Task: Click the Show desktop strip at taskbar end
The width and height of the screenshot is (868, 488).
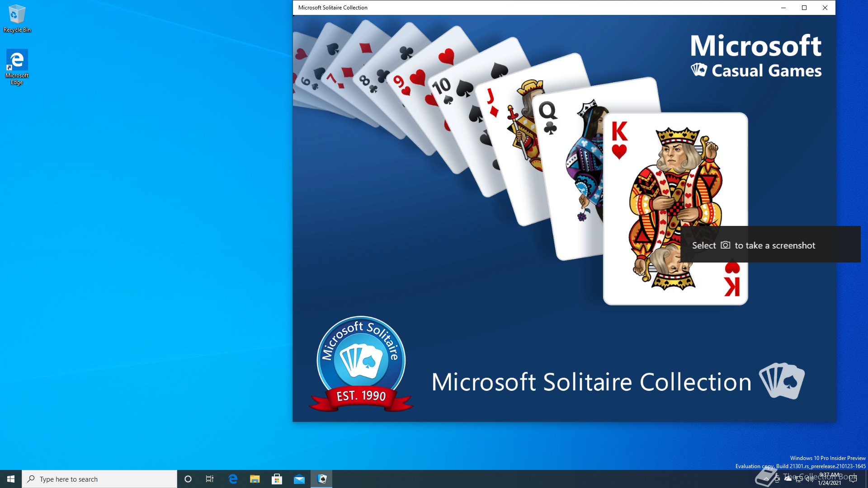Action: click(867, 479)
